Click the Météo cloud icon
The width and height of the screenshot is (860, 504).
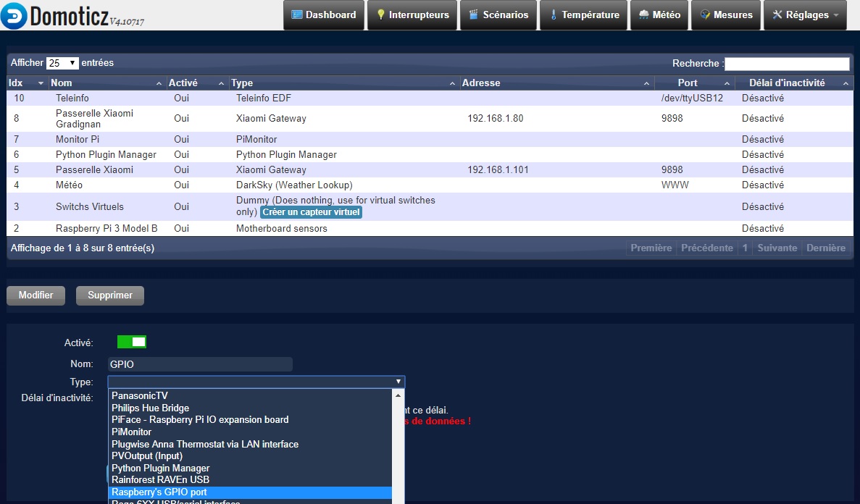(643, 15)
